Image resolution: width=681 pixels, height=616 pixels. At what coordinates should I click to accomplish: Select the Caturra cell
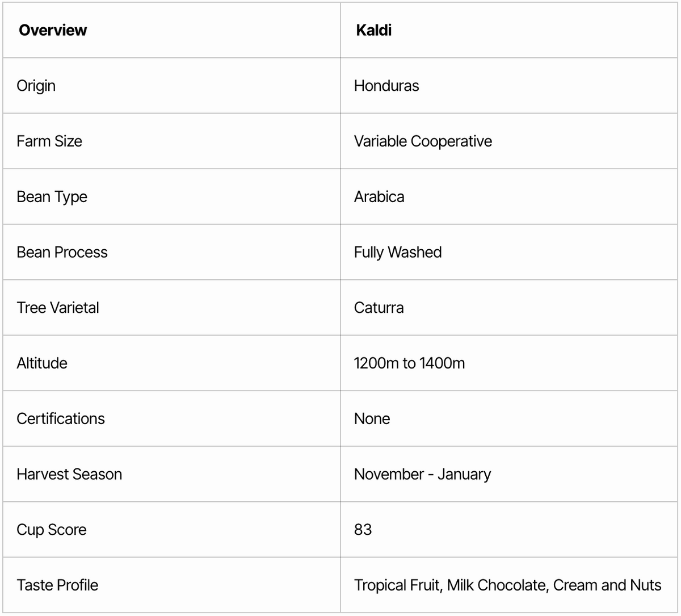coord(379,308)
